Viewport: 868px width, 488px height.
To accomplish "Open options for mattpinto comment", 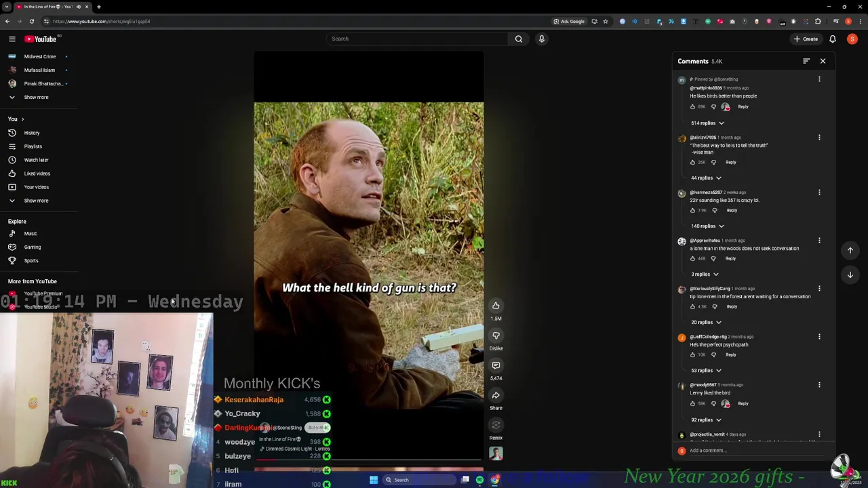I will click(x=819, y=79).
